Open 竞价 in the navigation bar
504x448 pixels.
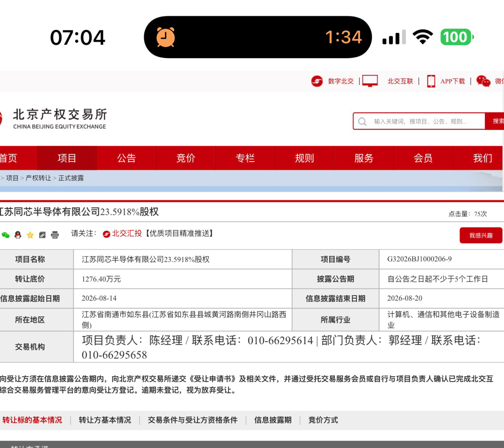[x=186, y=158]
